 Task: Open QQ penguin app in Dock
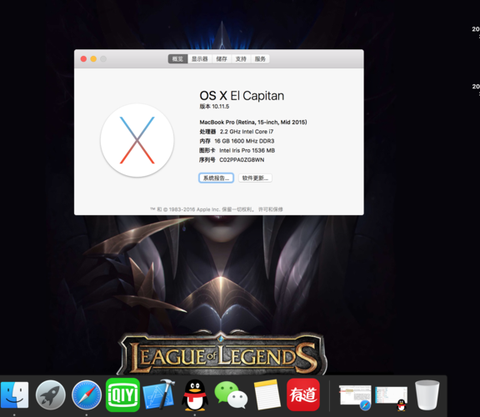pos(195,396)
